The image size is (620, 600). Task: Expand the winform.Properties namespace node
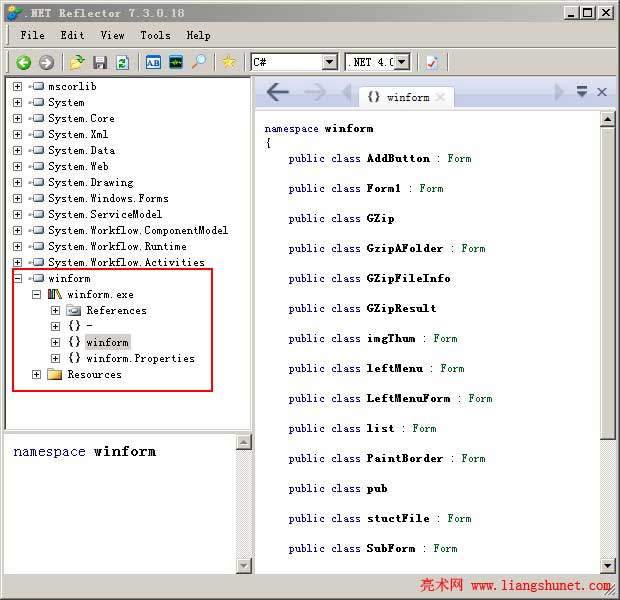[x=55, y=358]
